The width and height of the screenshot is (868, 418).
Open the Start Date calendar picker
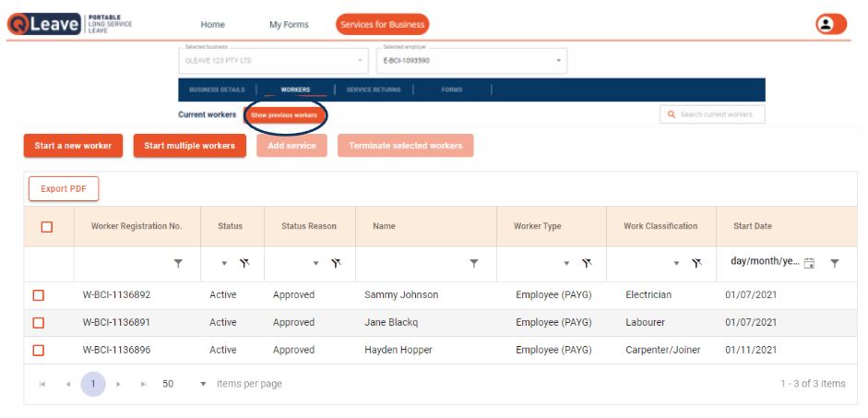point(809,264)
